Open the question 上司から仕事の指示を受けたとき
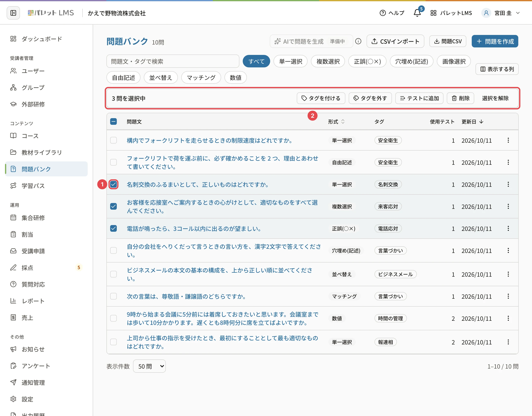The image size is (532, 416). tap(222, 342)
